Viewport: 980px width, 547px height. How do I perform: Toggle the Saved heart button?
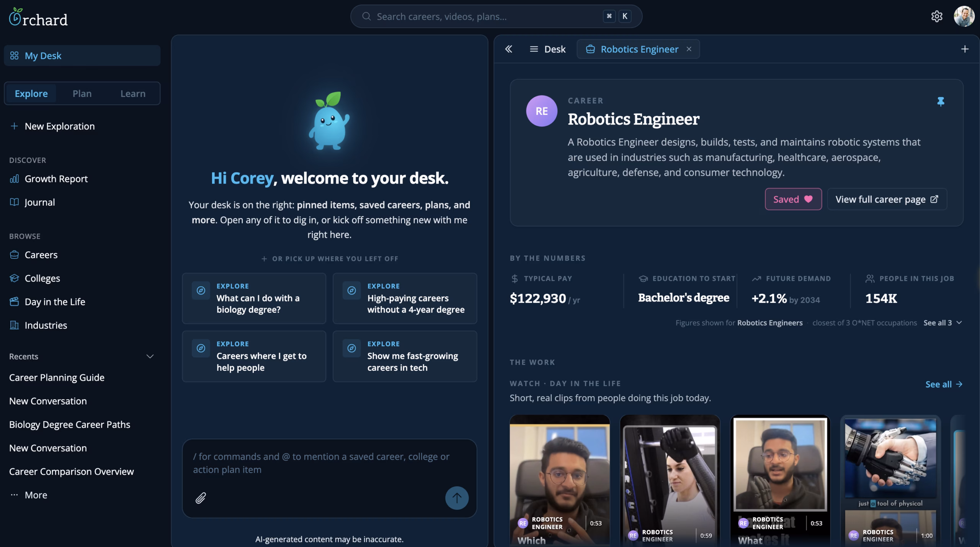coord(793,199)
